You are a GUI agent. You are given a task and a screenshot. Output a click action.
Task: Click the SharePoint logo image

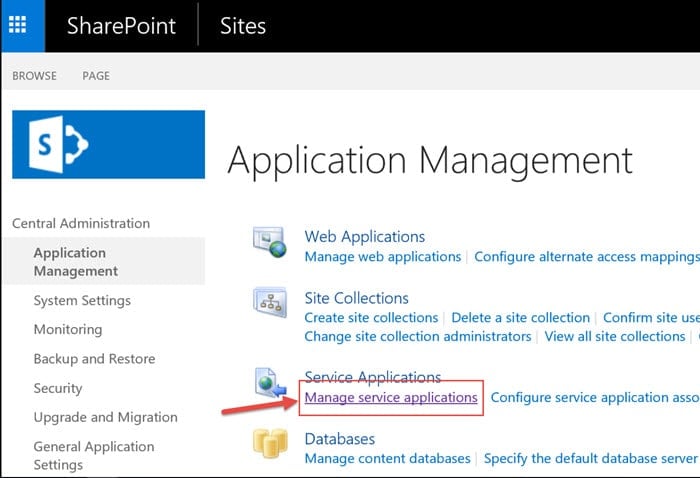tap(108, 144)
